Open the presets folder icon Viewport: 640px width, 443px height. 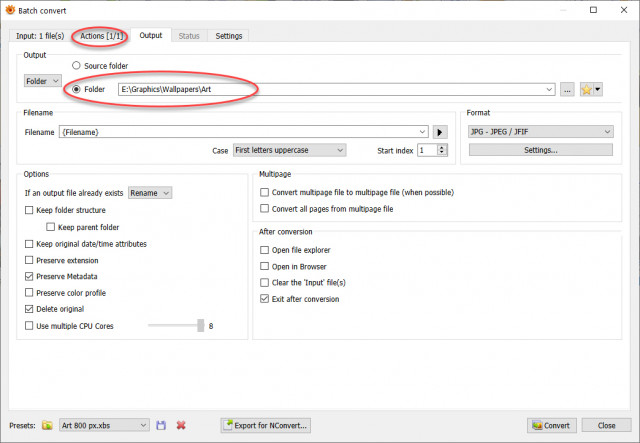point(47,425)
